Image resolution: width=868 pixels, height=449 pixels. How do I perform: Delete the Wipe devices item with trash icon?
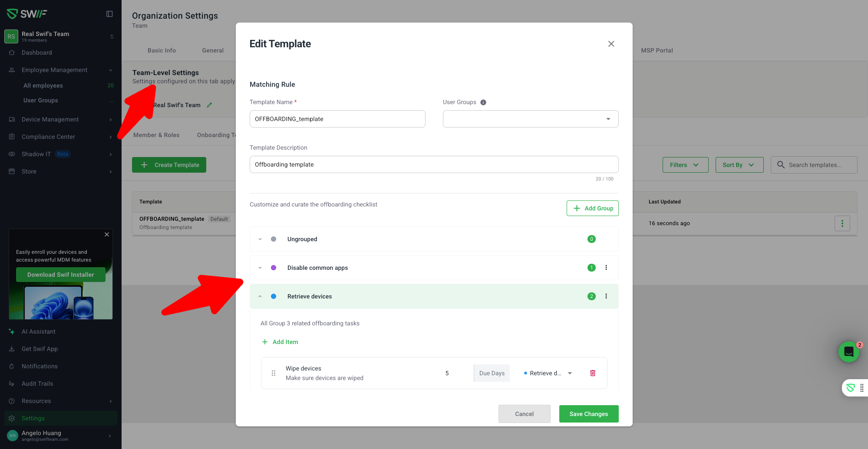click(593, 373)
